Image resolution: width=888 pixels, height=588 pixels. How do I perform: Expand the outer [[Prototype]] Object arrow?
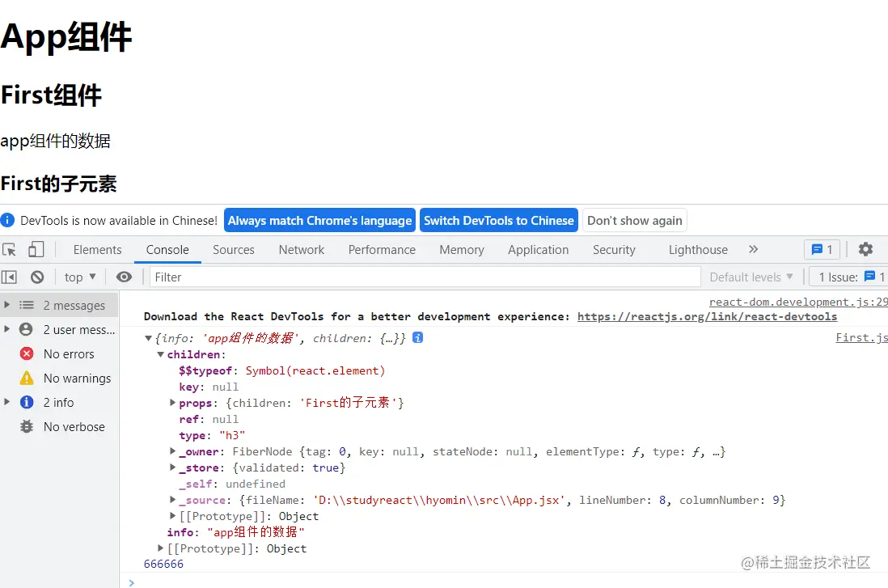point(161,548)
